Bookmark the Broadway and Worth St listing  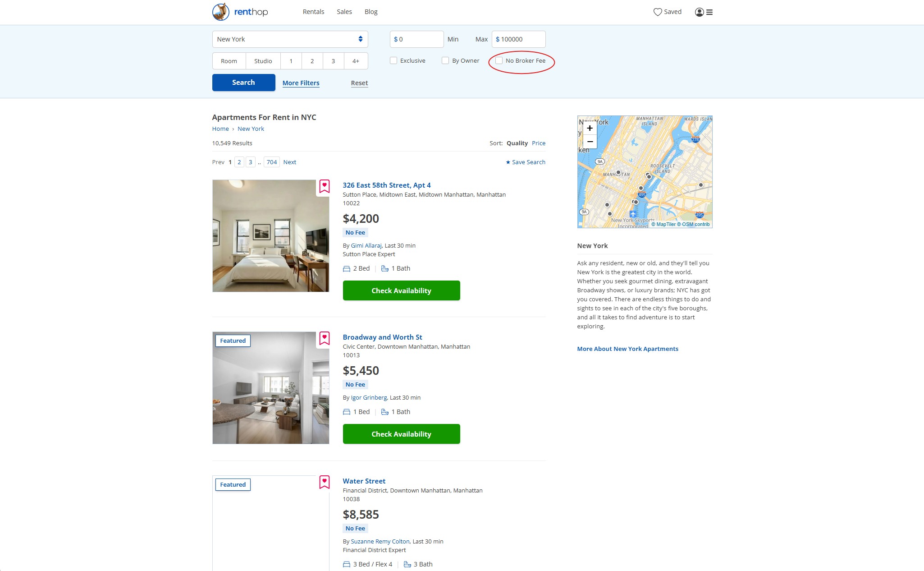[325, 338]
